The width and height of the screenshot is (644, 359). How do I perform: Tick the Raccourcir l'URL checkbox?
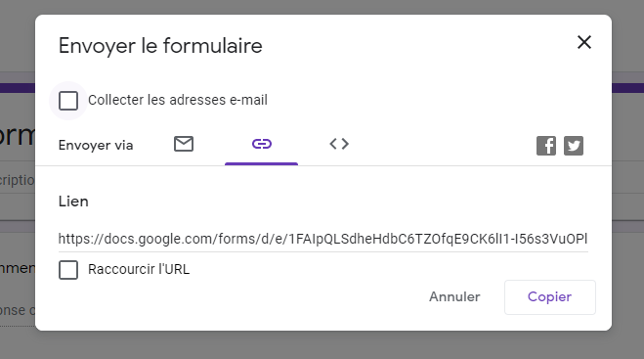click(x=68, y=270)
